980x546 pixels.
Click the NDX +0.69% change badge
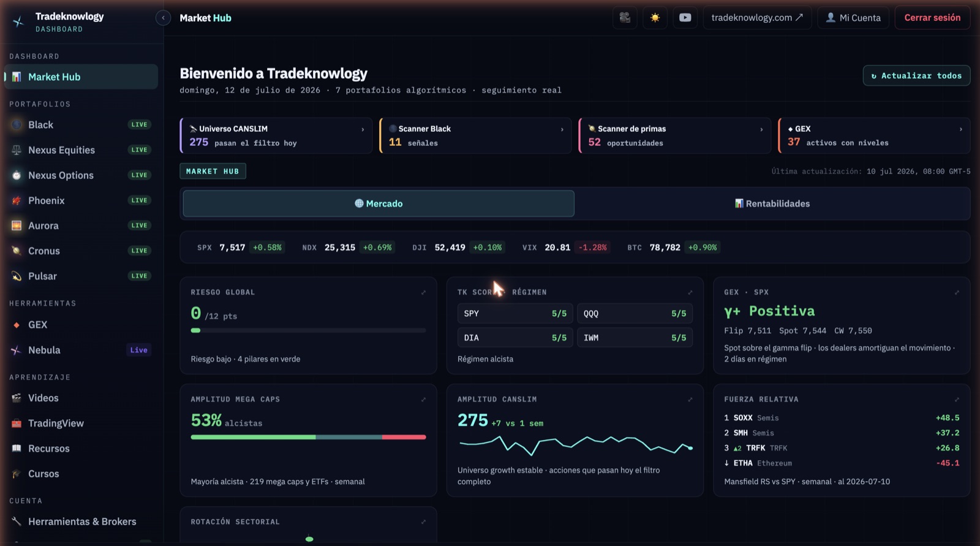[377, 248]
